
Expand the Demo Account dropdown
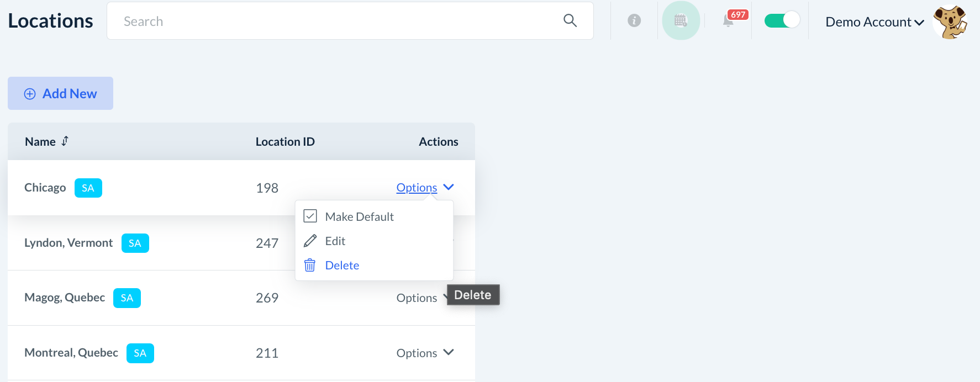[874, 22]
